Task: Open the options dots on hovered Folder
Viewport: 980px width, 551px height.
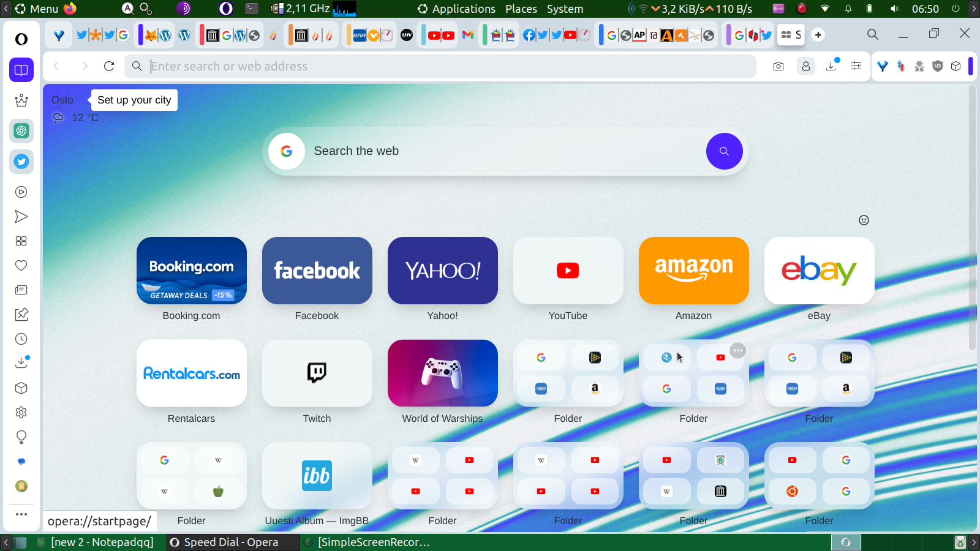Action: pyautogui.click(x=738, y=351)
